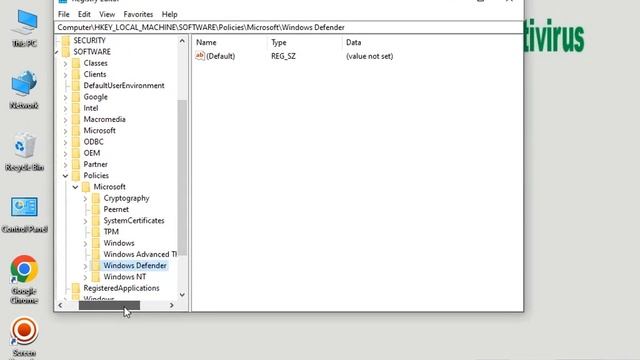This screenshot has height=360, width=640.
Task: Select Windows key under Policies Microsoft
Action: coord(119,243)
